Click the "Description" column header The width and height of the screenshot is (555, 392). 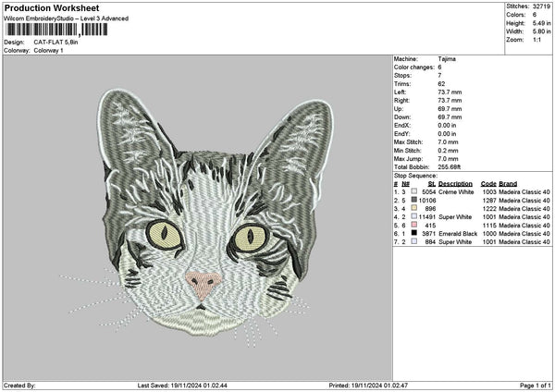point(455,184)
